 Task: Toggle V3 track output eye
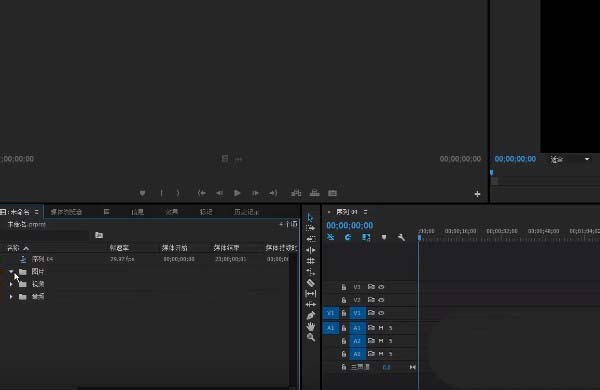click(381, 287)
